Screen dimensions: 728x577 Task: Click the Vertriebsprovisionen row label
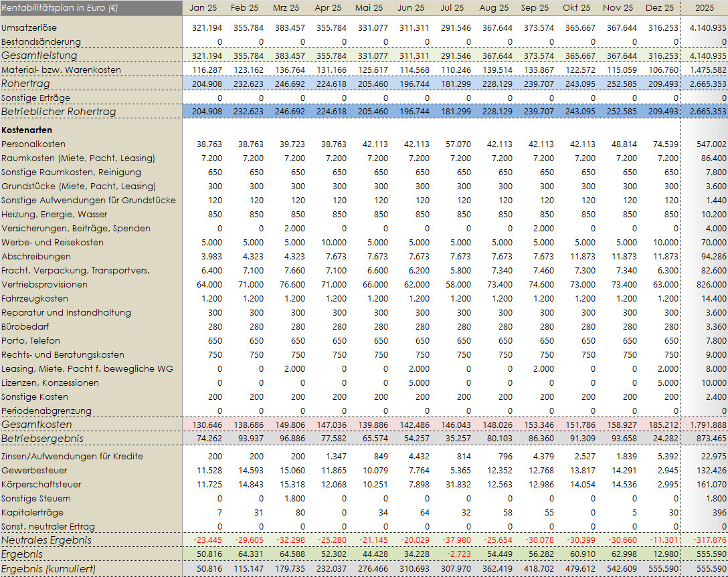click(44, 284)
